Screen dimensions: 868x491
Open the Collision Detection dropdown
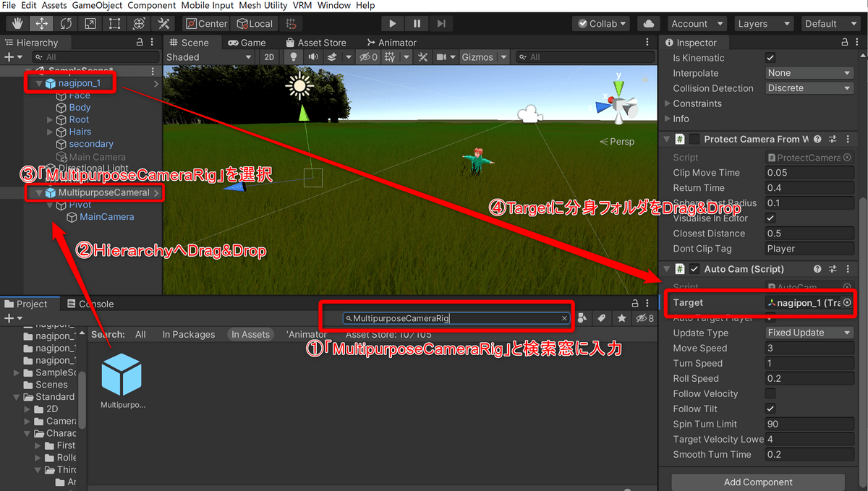coord(810,88)
